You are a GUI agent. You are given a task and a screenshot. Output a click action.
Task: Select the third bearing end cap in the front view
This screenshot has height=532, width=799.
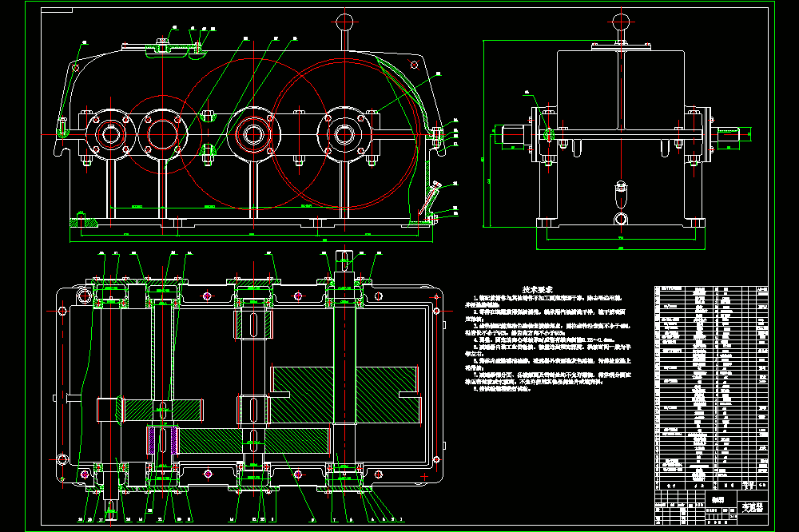pyautogui.click(x=253, y=134)
